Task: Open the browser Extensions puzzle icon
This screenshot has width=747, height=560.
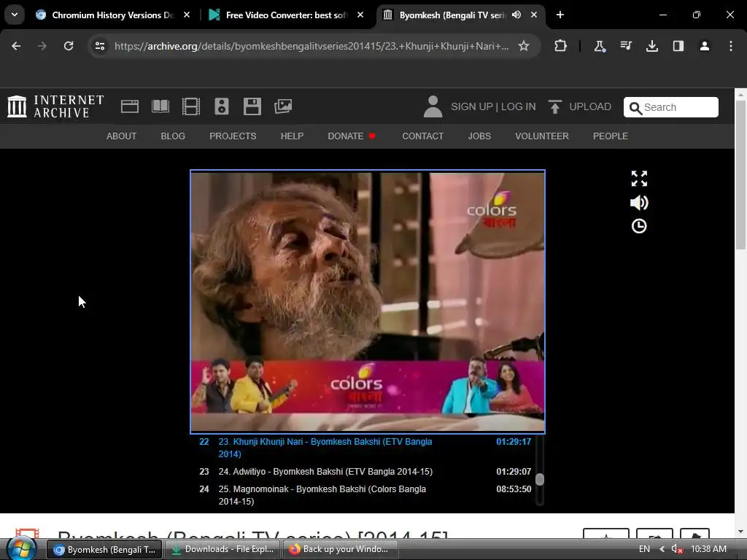Action: tap(561, 46)
